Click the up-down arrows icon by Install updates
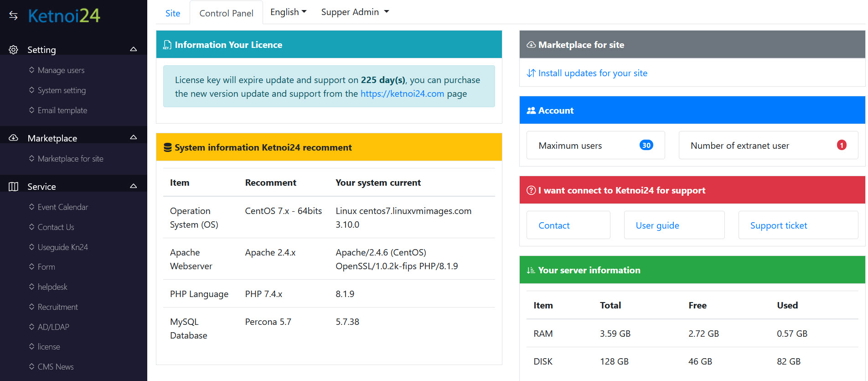The height and width of the screenshot is (381, 868). point(531,73)
